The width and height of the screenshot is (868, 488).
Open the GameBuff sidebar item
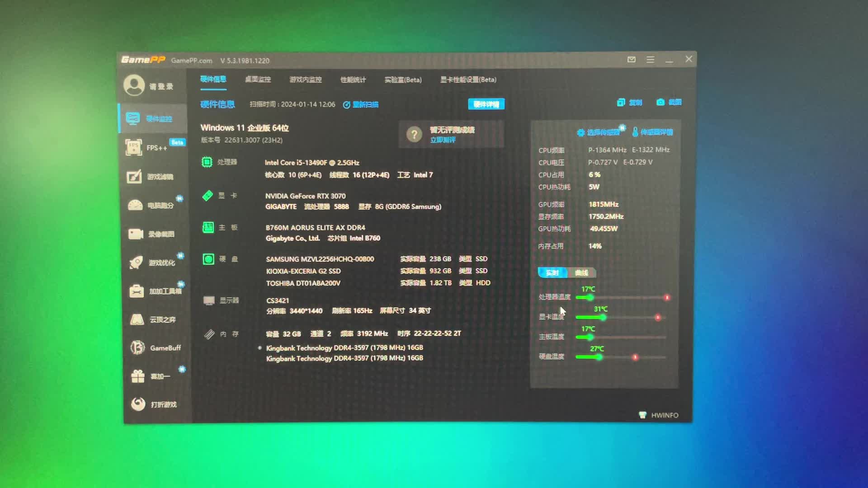156,348
